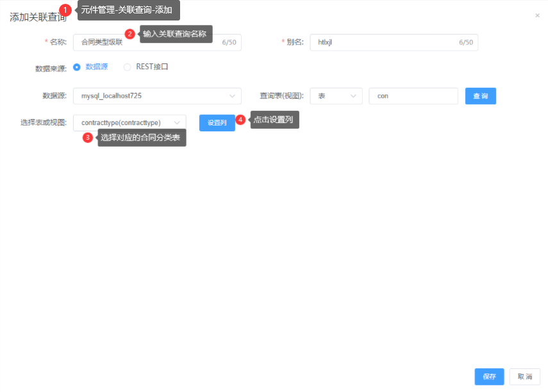Click the 名称 input field

click(x=147, y=42)
